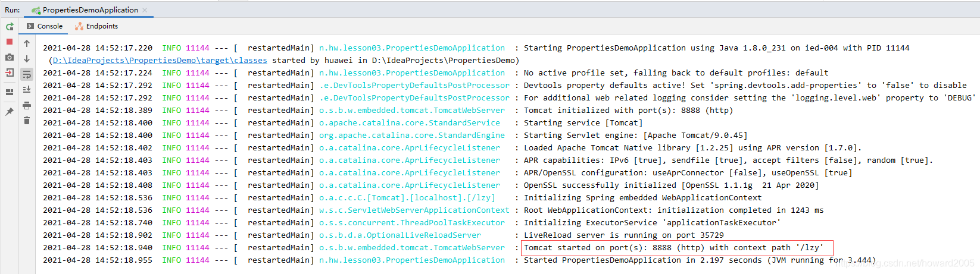980x274 pixels.
Task: Click logger o.apache.catalina.core.StandardService
Action: (410, 122)
